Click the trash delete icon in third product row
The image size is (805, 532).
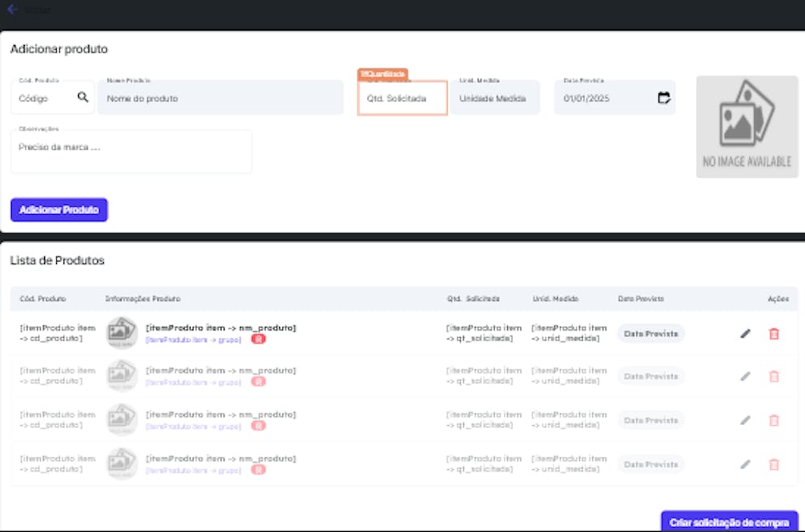774,420
